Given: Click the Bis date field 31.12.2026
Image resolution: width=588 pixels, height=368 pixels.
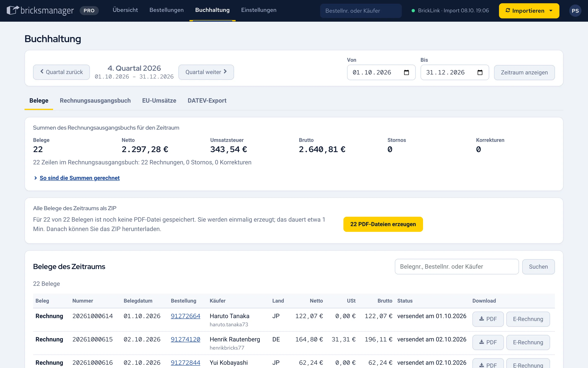Looking at the screenshot, I should (x=455, y=72).
